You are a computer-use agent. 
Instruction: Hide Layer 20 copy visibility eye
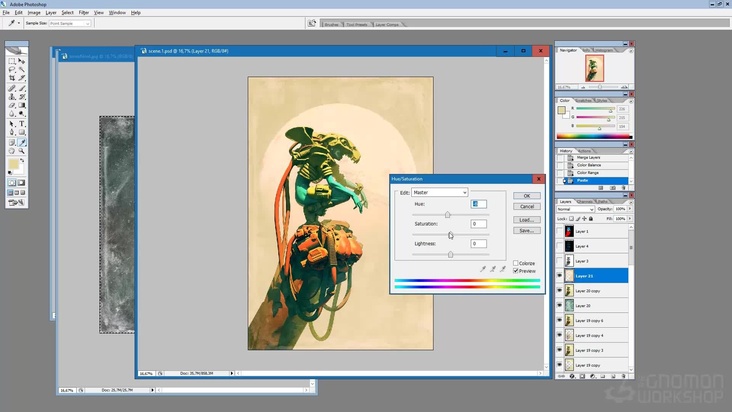[x=560, y=291]
